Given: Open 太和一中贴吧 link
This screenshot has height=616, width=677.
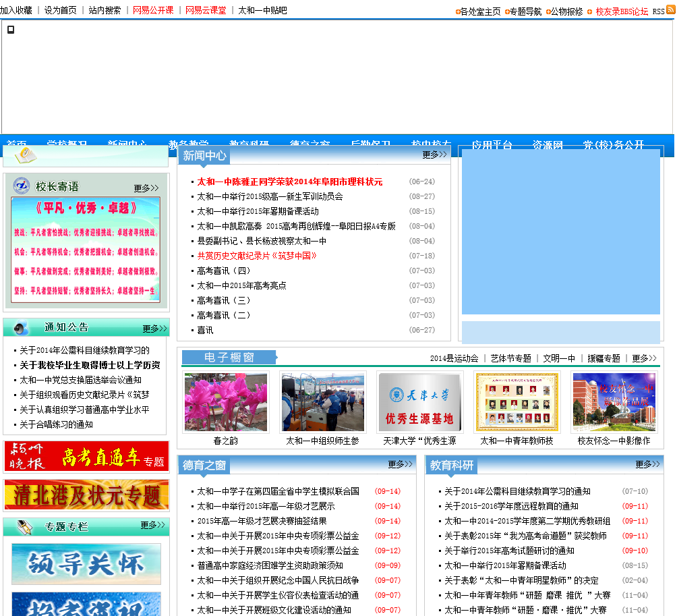Looking at the screenshot, I should (x=262, y=10).
